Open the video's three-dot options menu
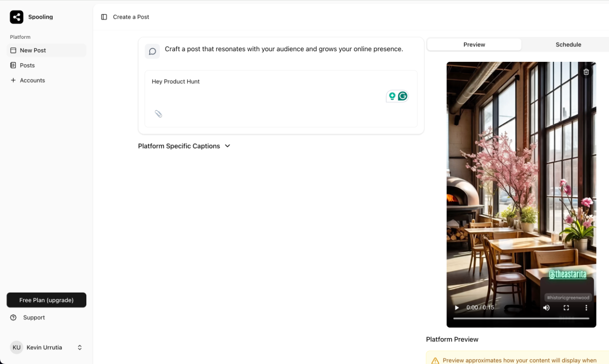The width and height of the screenshot is (609, 364). tap(586, 307)
